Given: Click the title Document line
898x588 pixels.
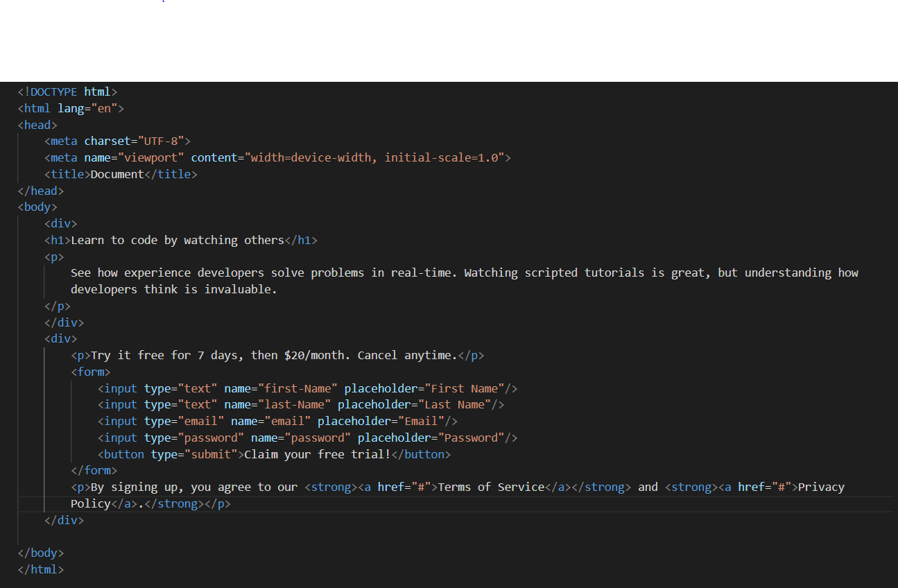Looking at the screenshot, I should click(x=121, y=174).
